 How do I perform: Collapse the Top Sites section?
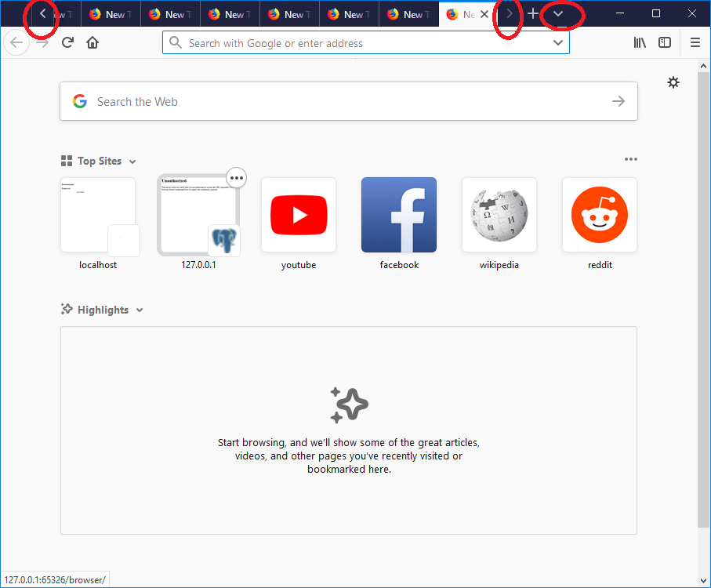132,162
